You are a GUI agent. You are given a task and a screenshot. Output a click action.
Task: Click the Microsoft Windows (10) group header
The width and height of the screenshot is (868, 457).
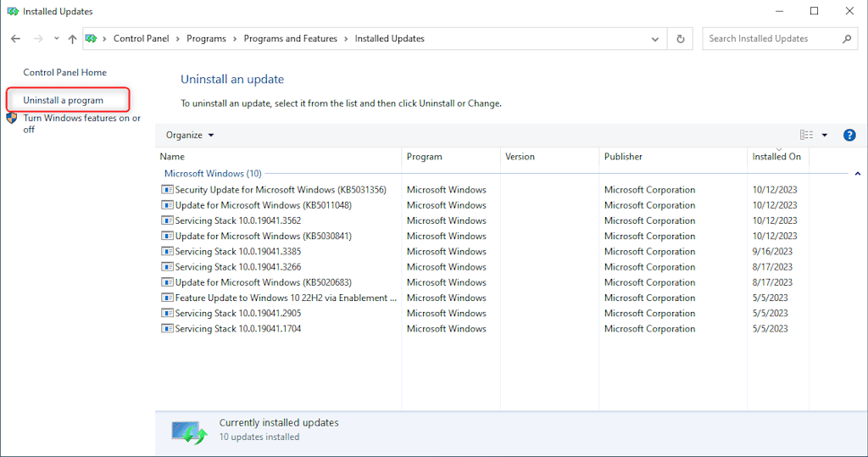213,174
